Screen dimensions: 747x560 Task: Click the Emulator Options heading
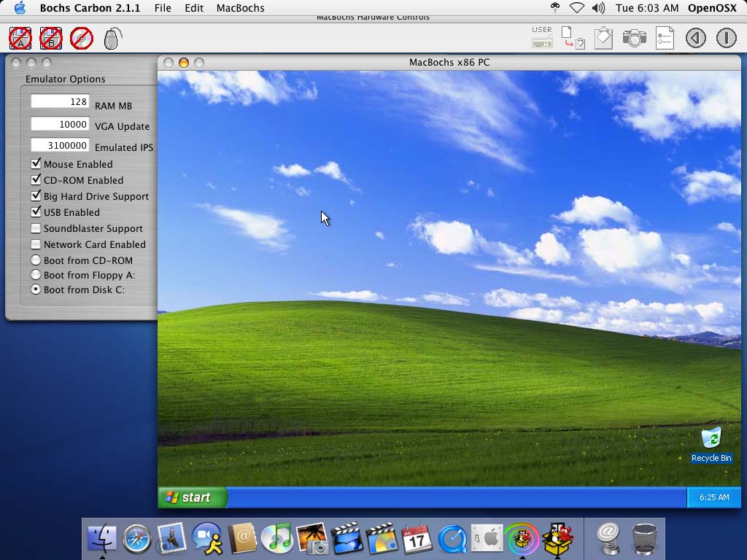65,79
